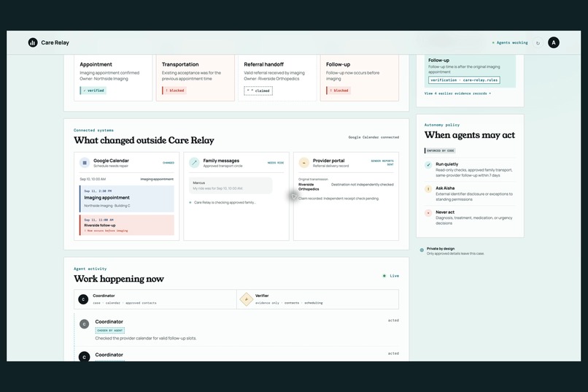This screenshot has width=588, height=392.
Task: Select the Coordinator agent panel
Action: [x=155, y=299]
